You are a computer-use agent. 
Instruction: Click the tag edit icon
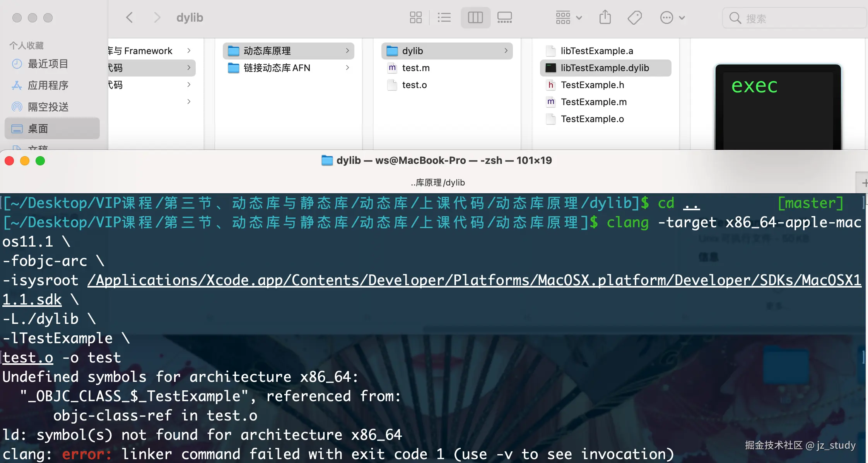tap(634, 17)
